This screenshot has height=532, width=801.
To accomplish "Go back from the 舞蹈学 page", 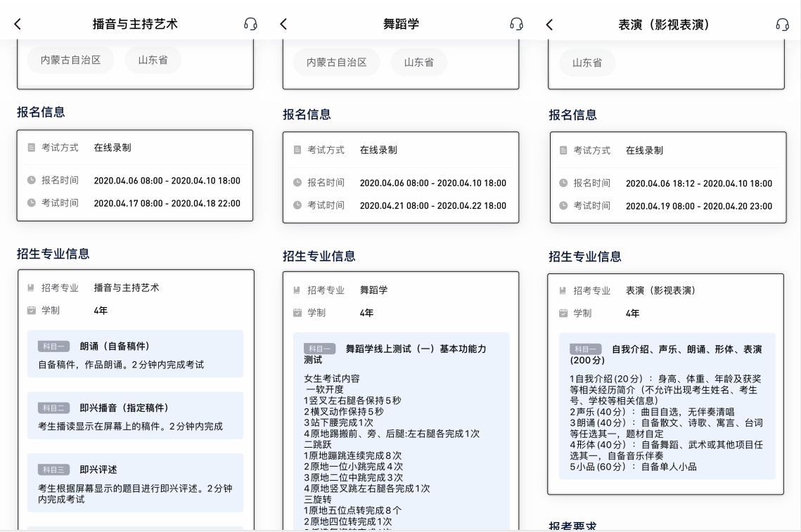I will point(283,24).
